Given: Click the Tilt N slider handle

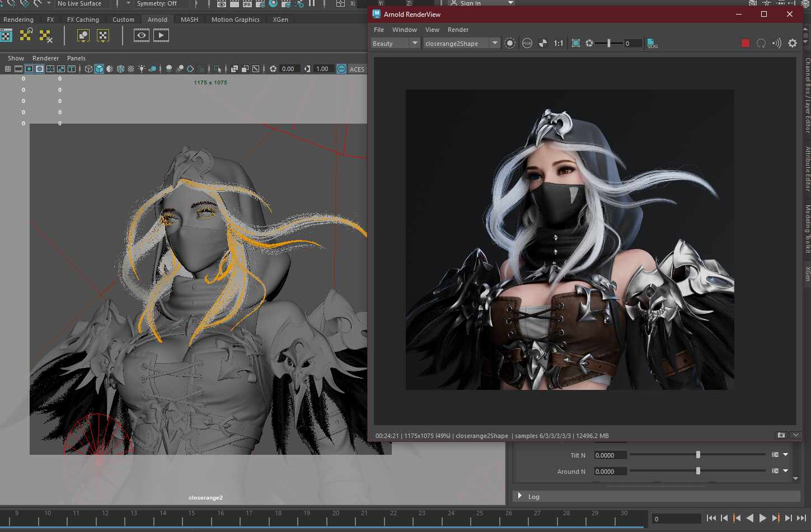Looking at the screenshot, I should click(698, 455).
